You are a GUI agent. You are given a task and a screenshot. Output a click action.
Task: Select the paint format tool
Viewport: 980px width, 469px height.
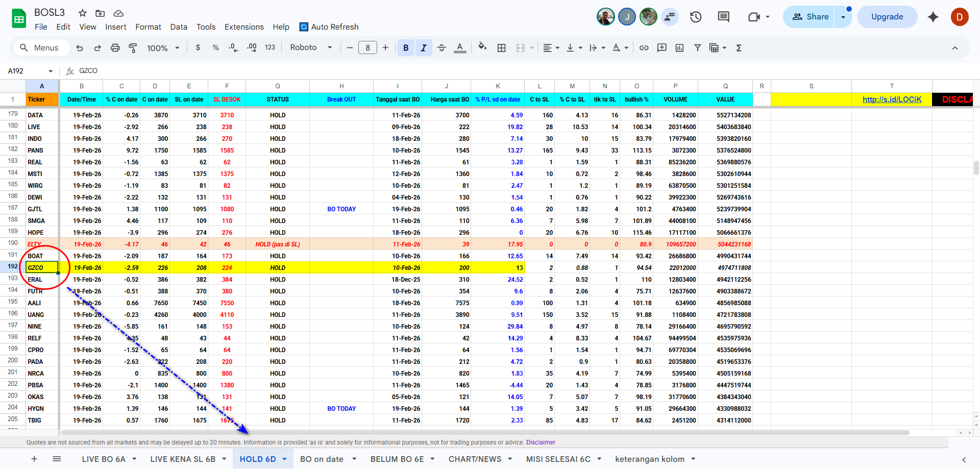point(133,48)
